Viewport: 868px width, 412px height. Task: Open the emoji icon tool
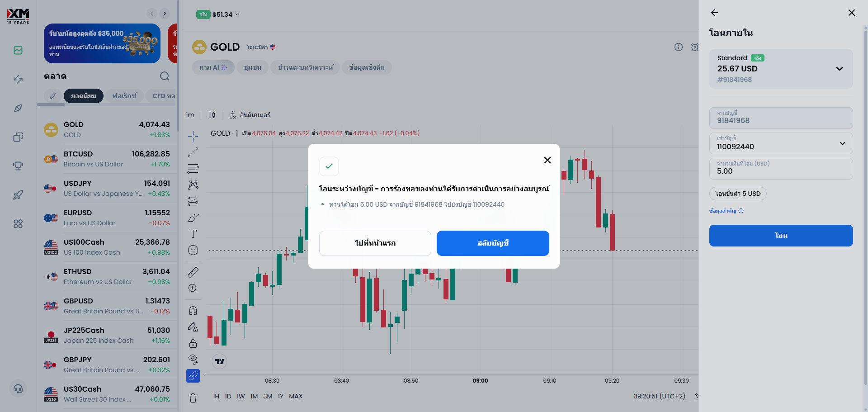tap(193, 250)
